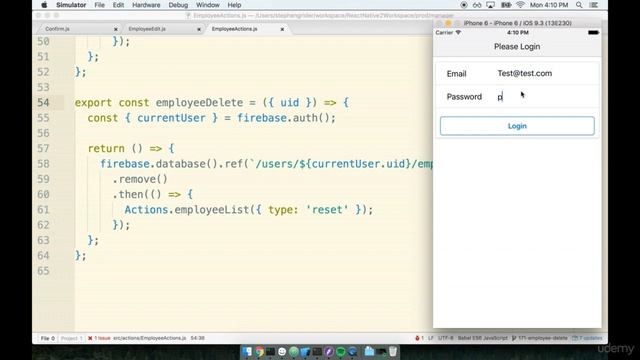This screenshot has width=640, height=360.
Task: Open the Simulator menu
Action: [x=71, y=5]
